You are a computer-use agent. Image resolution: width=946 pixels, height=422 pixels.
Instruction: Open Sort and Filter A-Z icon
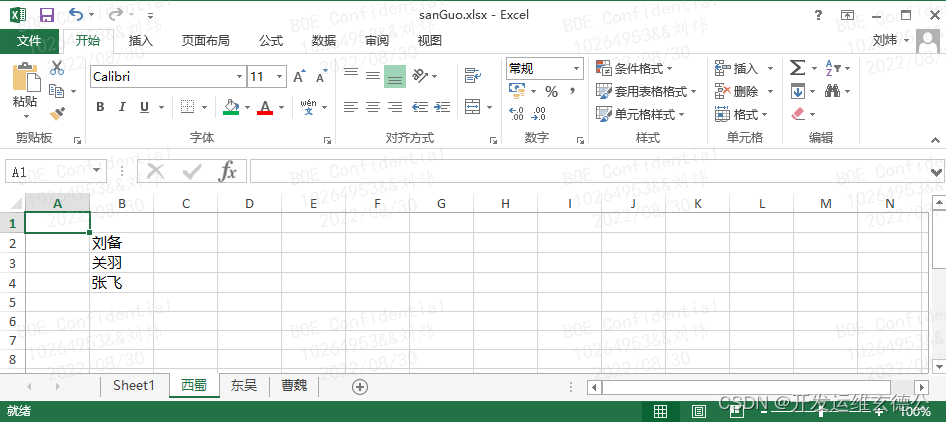pos(832,68)
